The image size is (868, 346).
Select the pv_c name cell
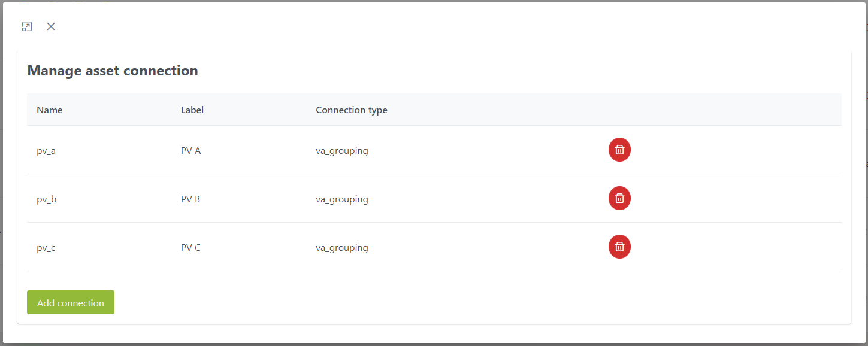[x=46, y=248]
